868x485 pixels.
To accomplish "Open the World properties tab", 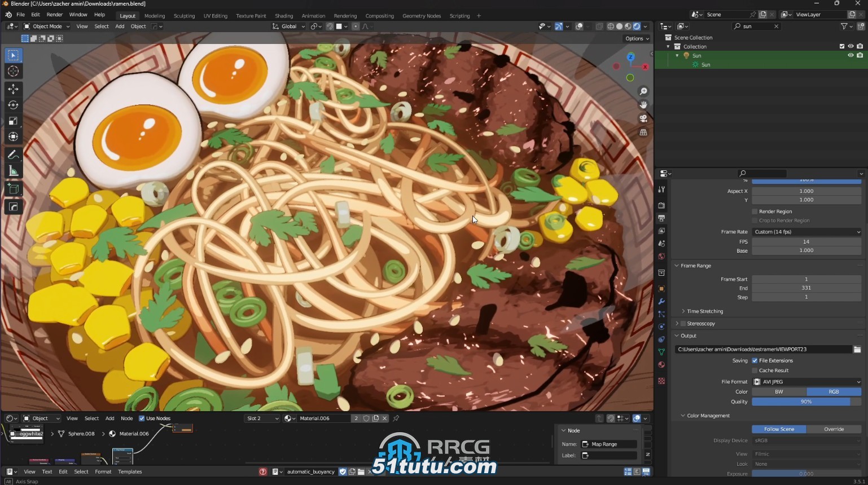I will (661, 257).
